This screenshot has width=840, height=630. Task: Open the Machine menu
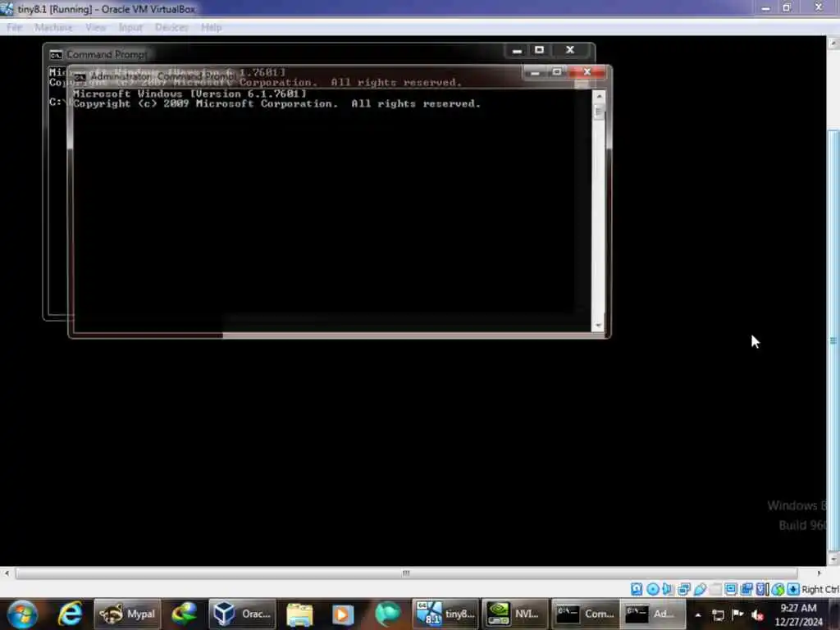pos(53,27)
